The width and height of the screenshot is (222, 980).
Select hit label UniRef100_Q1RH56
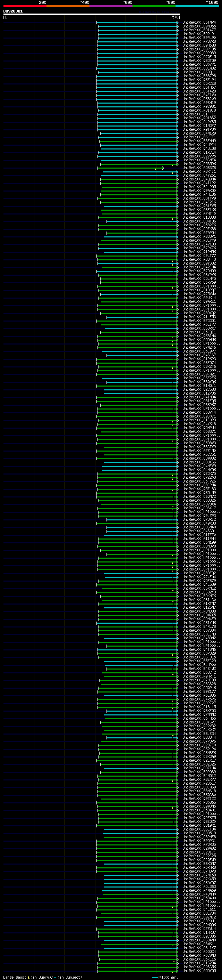click(199, 252)
